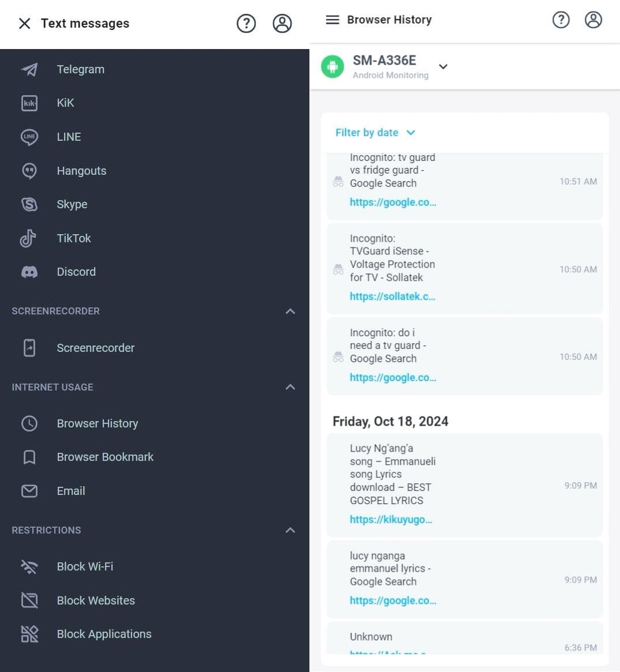Select the Hangouts icon

[29, 171]
